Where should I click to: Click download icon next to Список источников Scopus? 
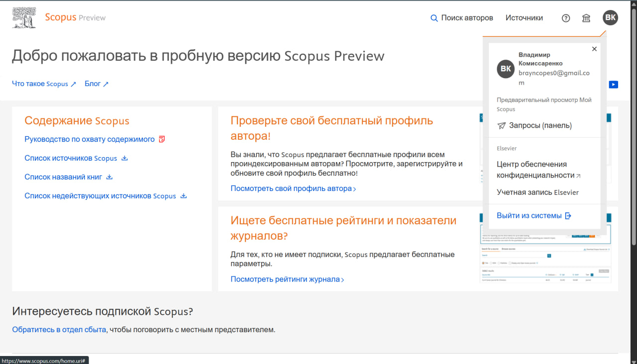click(x=125, y=158)
